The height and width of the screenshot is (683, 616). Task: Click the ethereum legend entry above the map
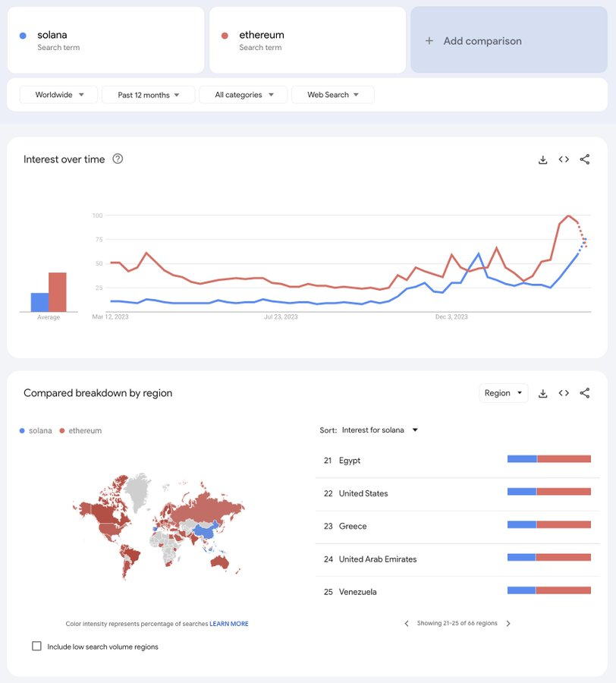(80, 431)
